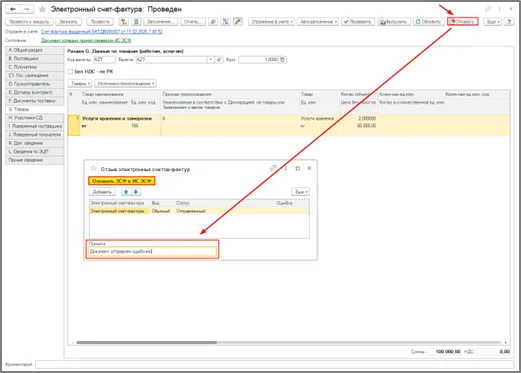Click the green-red icon after 'Провести'
Viewport: 521px width, 373px height.
pos(124,22)
